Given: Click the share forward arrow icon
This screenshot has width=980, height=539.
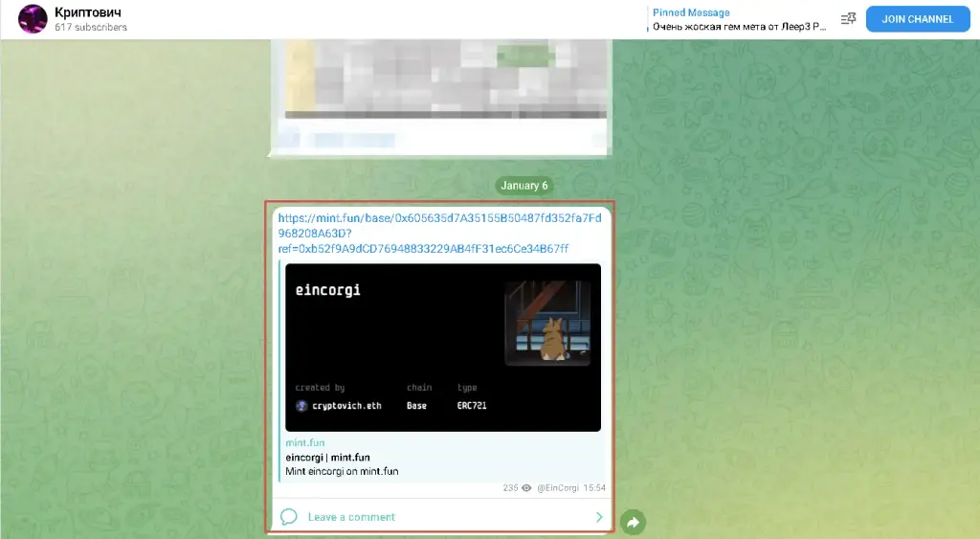Looking at the screenshot, I should click(634, 522).
